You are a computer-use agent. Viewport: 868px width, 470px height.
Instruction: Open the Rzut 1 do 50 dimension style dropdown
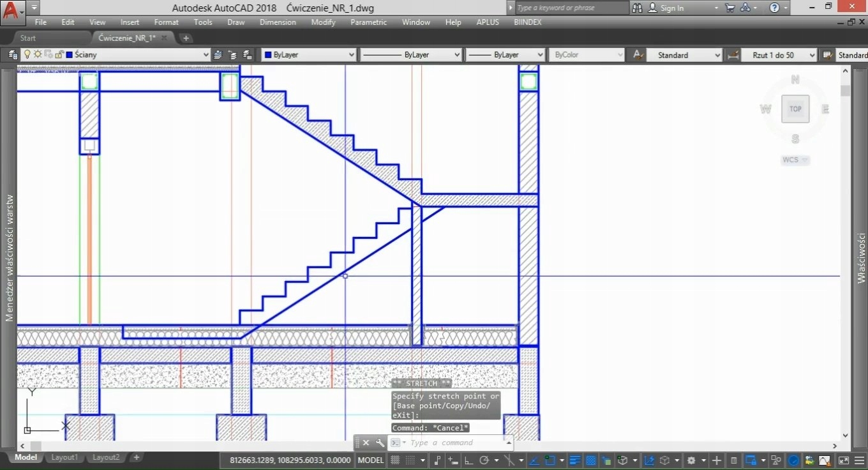click(x=812, y=55)
